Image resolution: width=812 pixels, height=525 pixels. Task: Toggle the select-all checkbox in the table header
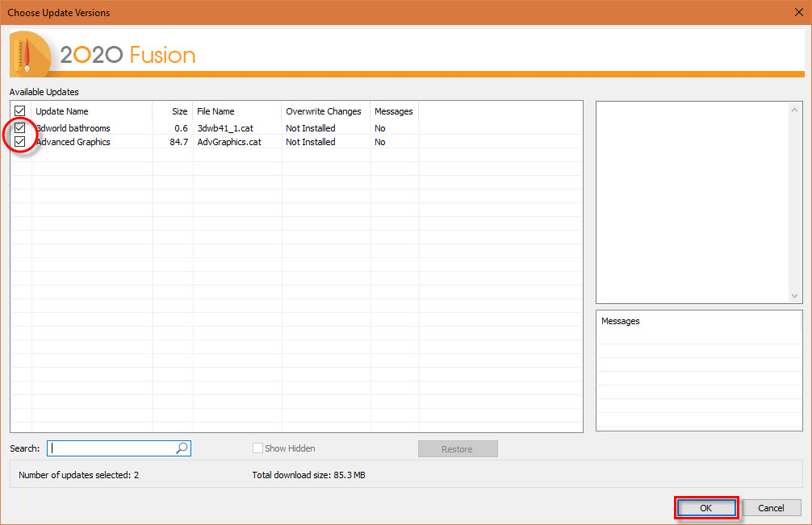point(19,111)
